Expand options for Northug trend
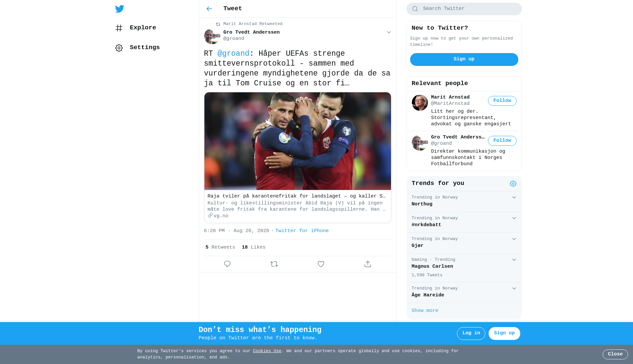Image resolution: width=633 pixels, height=364 pixels. (x=514, y=197)
